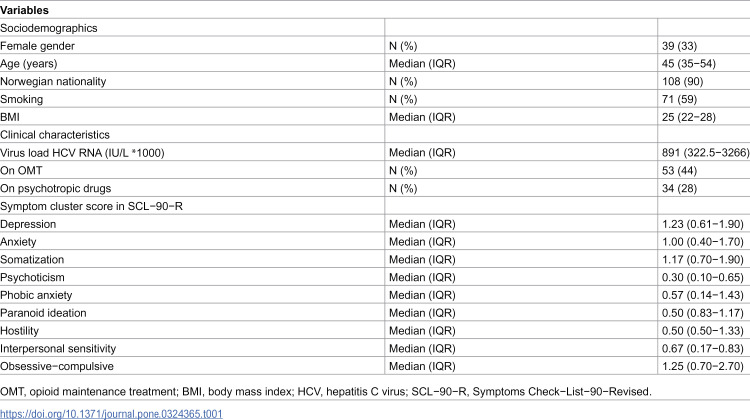Screen dimensions: 750x420
Task: Select the Obsessive-compulsive value 1.25 (0.70–2.70)
Action: (x=703, y=366)
